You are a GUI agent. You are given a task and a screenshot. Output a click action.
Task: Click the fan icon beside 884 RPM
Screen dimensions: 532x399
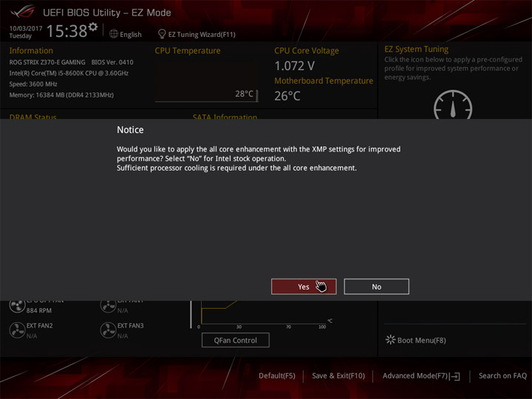tap(17, 306)
